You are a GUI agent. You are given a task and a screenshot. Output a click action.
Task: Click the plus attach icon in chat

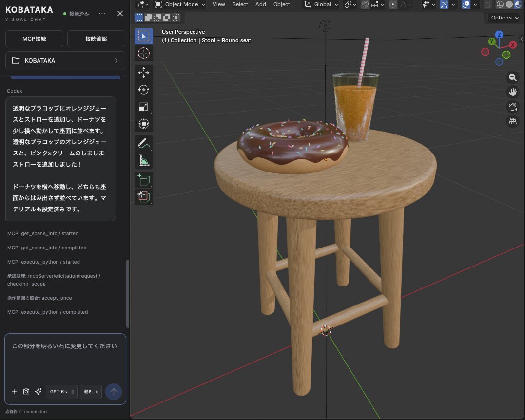(x=15, y=392)
